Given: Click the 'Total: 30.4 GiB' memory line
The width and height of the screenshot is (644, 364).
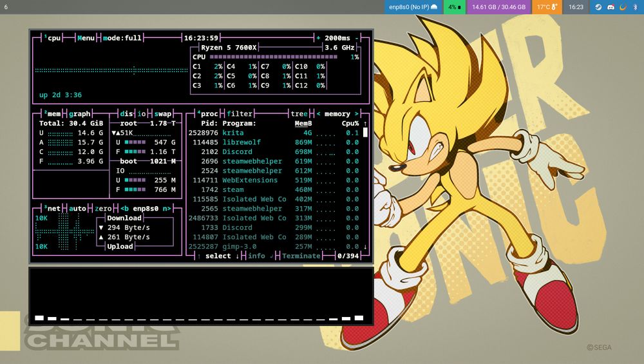Looking at the screenshot, I should click(71, 123).
